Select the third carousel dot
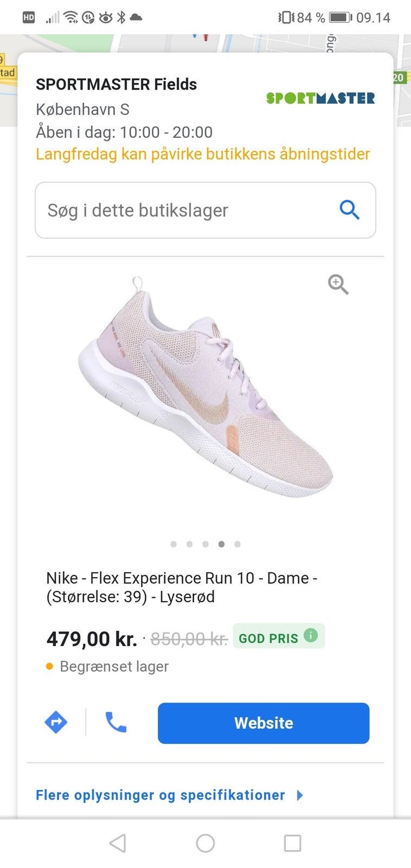 (x=206, y=544)
